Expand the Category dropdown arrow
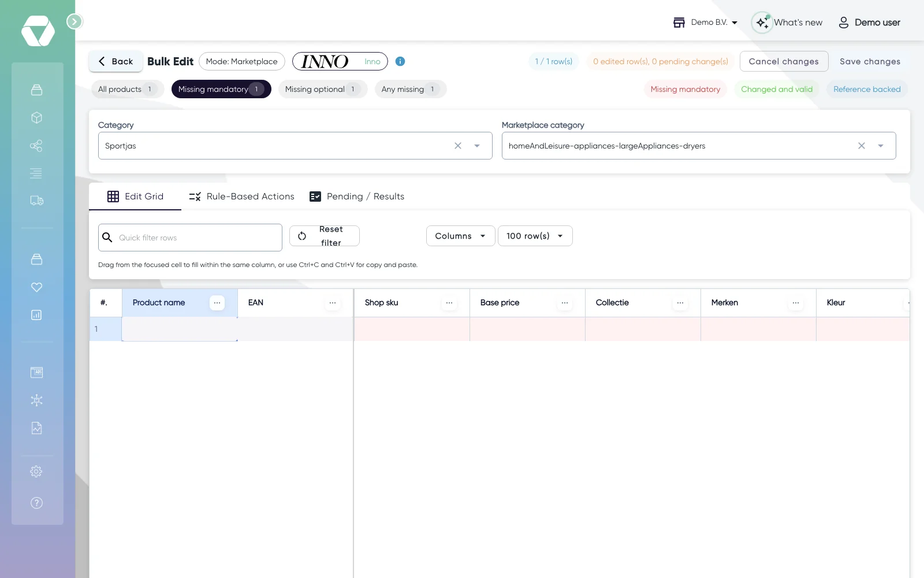924x578 pixels. (x=477, y=146)
